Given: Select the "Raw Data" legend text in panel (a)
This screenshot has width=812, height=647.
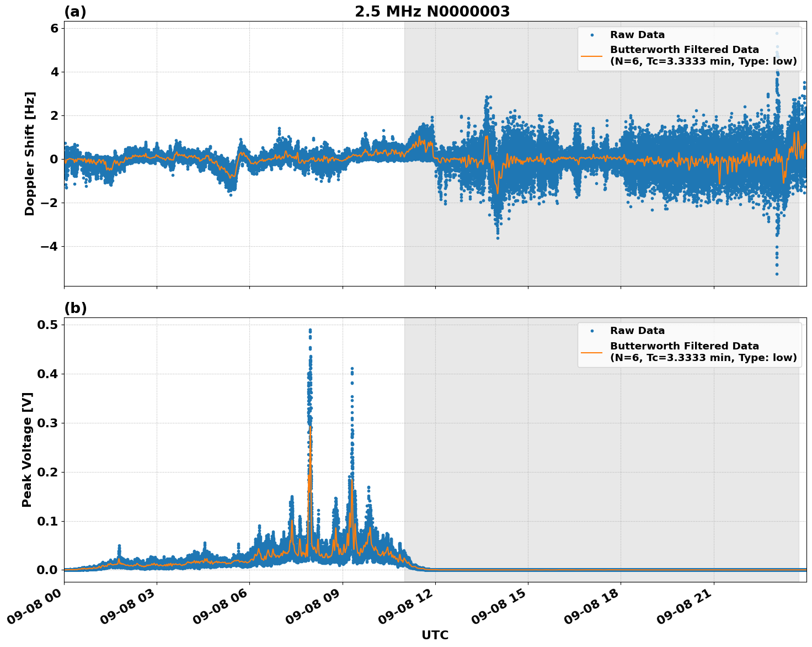Looking at the screenshot, I should [x=637, y=35].
